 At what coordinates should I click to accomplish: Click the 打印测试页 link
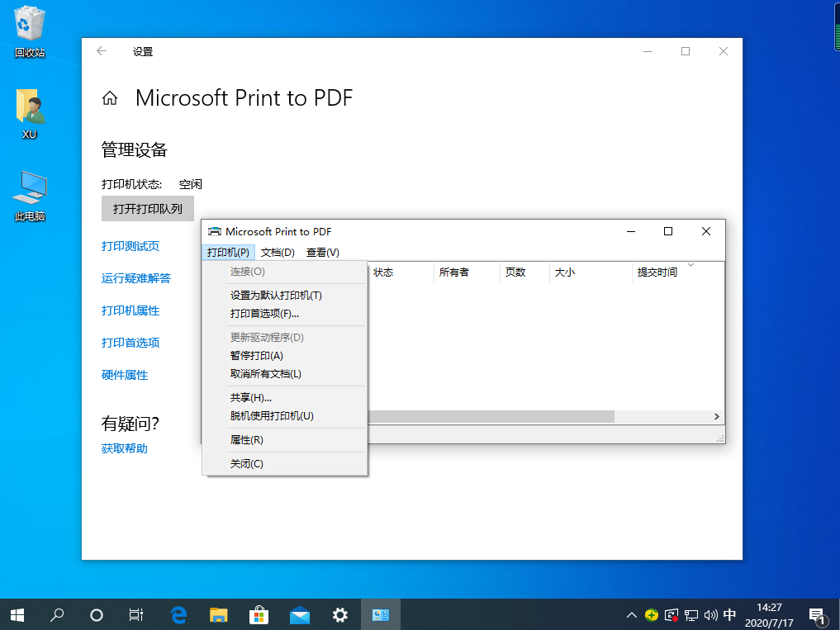pos(131,246)
